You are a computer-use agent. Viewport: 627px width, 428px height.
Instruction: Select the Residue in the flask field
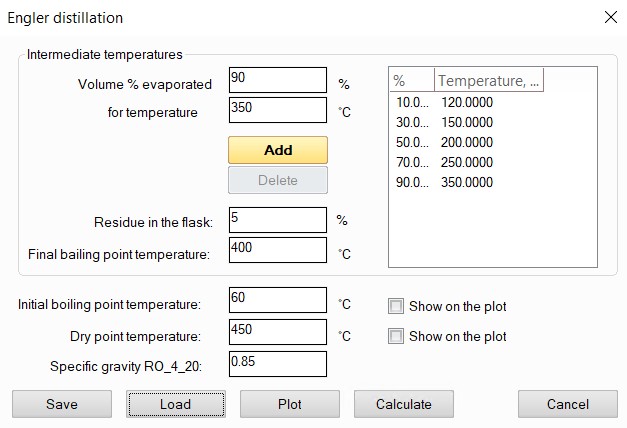pos(277,220)
